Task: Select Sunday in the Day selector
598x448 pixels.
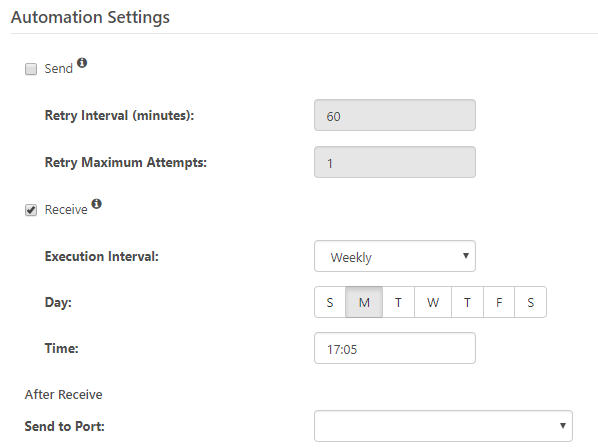Action: point(330,302)
